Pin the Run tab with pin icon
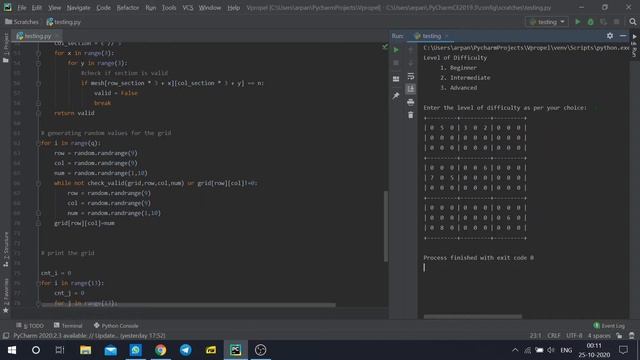The width and height of the screenshot is (640, 360). tap(396, 96)
